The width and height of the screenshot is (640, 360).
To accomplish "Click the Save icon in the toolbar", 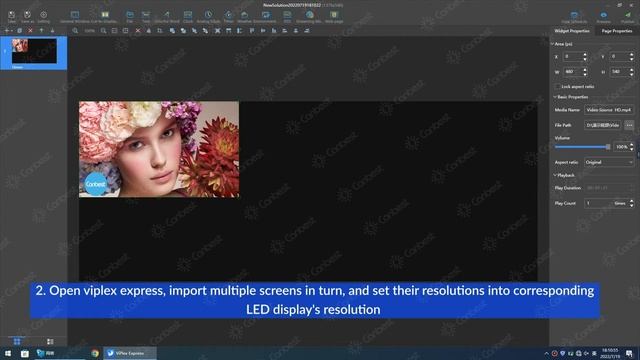I will pyautogui.click(x=11, y=16).
